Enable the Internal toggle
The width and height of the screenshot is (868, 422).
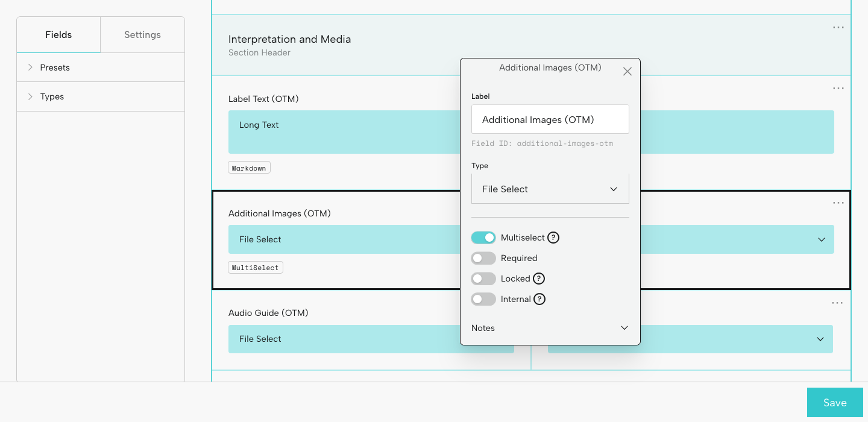coord(483,299)
